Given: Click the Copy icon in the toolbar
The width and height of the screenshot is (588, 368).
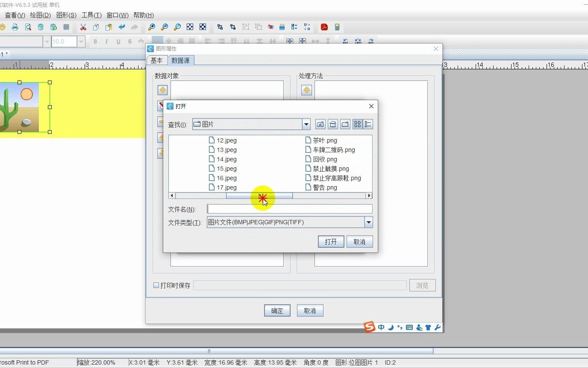Looking at the screenshot, I should point(96,27).
